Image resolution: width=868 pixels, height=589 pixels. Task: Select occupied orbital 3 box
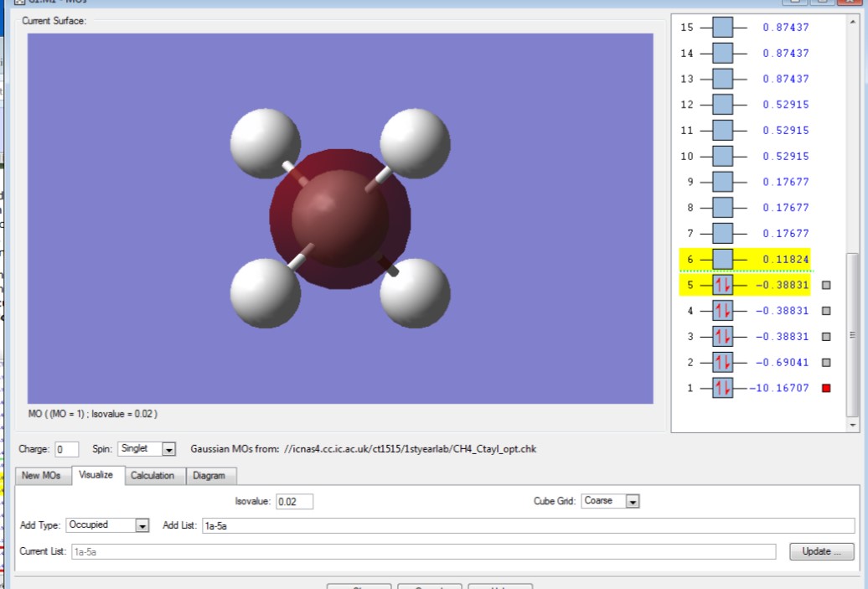722,337
